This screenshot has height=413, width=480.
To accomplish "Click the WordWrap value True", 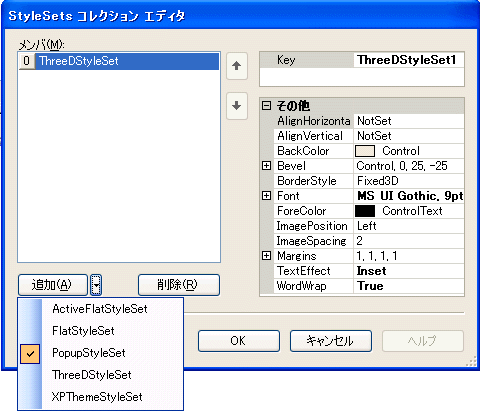I will 409,286.
